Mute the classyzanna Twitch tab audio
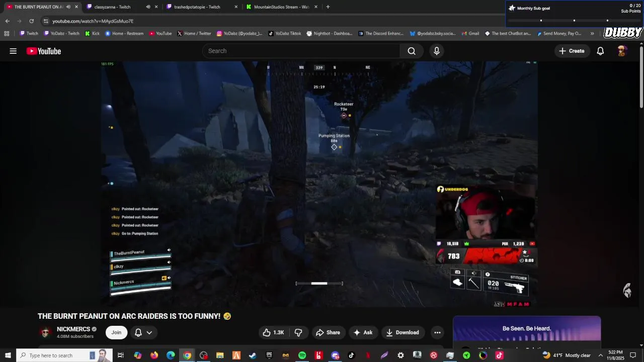The image size is (644, 362). pos(148,7)
